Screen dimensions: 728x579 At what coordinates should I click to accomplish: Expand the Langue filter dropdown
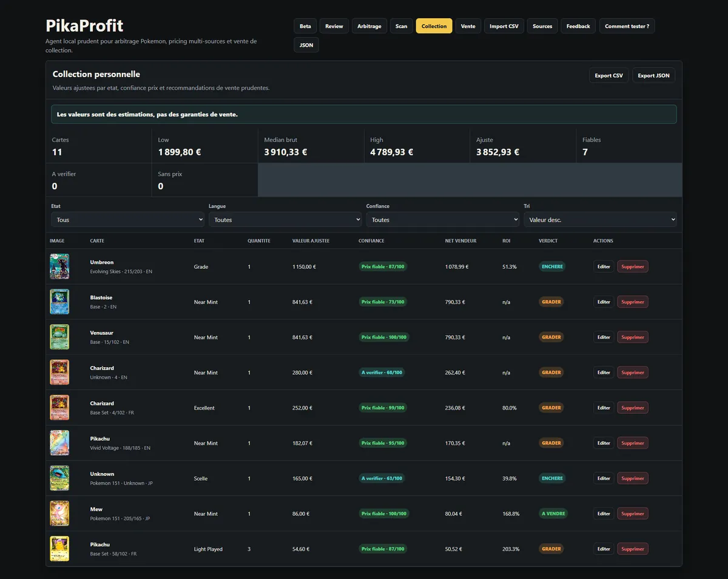285,220
